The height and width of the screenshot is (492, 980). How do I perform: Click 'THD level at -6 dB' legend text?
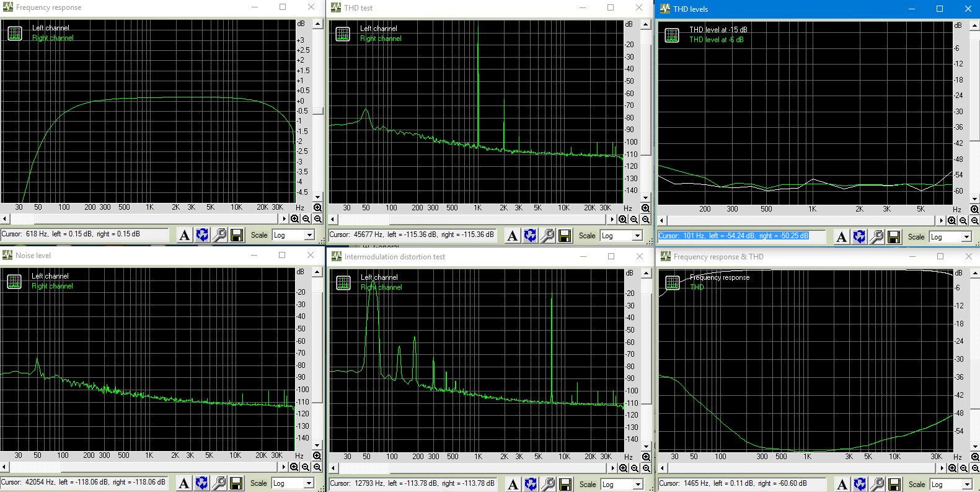click(717, 40)
